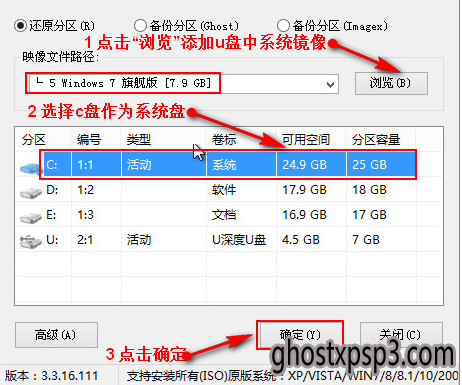
Task: Choose the 备份分区 (Ghost) radio option
Action: [140, 25]
